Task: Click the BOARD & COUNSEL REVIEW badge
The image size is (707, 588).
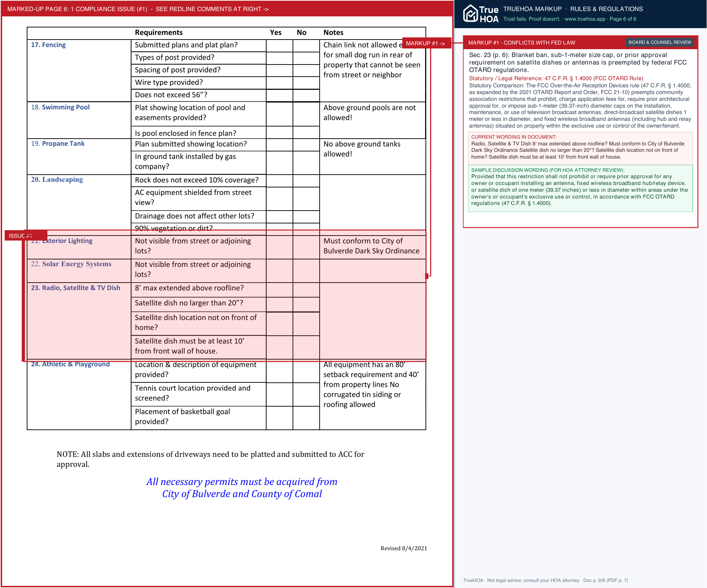Action: tap(660, 42)
